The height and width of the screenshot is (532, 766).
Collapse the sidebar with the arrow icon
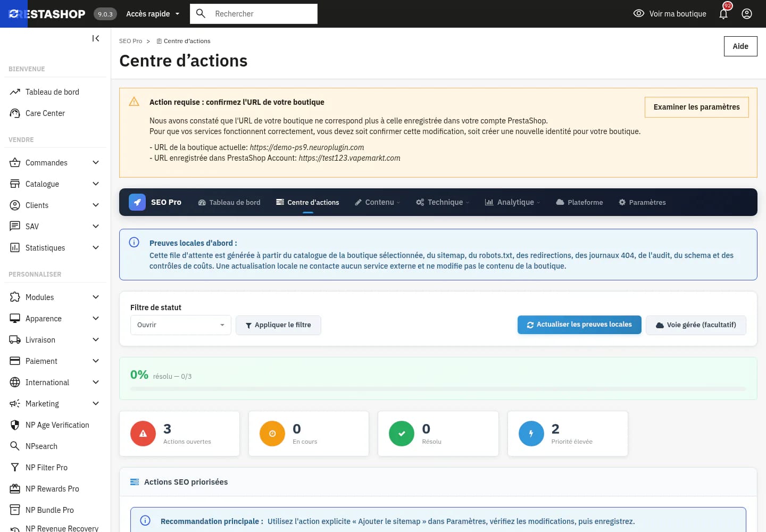(96, 38)
